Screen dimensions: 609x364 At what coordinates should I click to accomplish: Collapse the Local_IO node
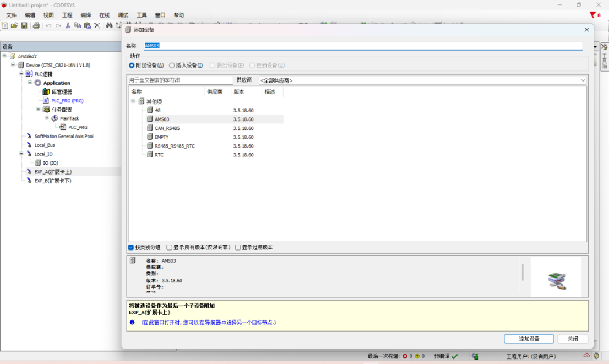(21, 154)
